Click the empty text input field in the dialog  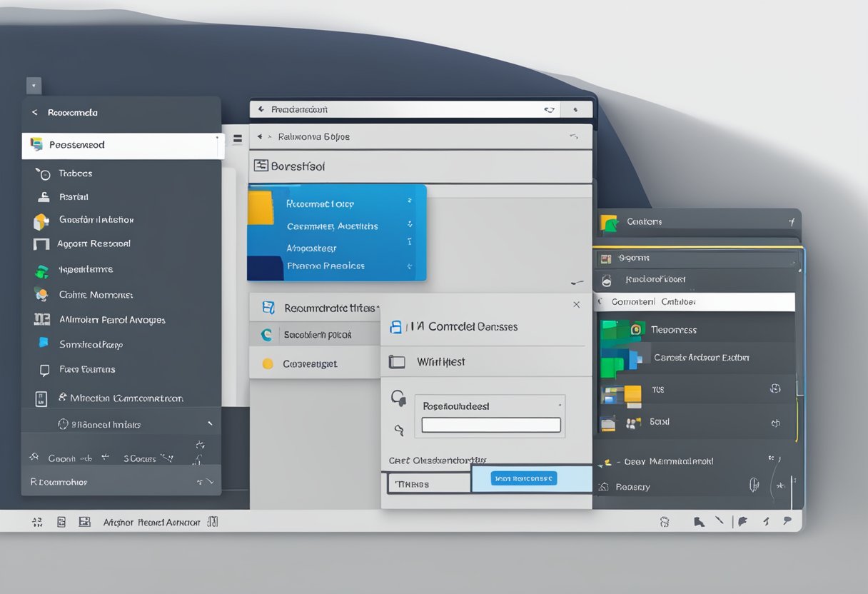(490, 426)
